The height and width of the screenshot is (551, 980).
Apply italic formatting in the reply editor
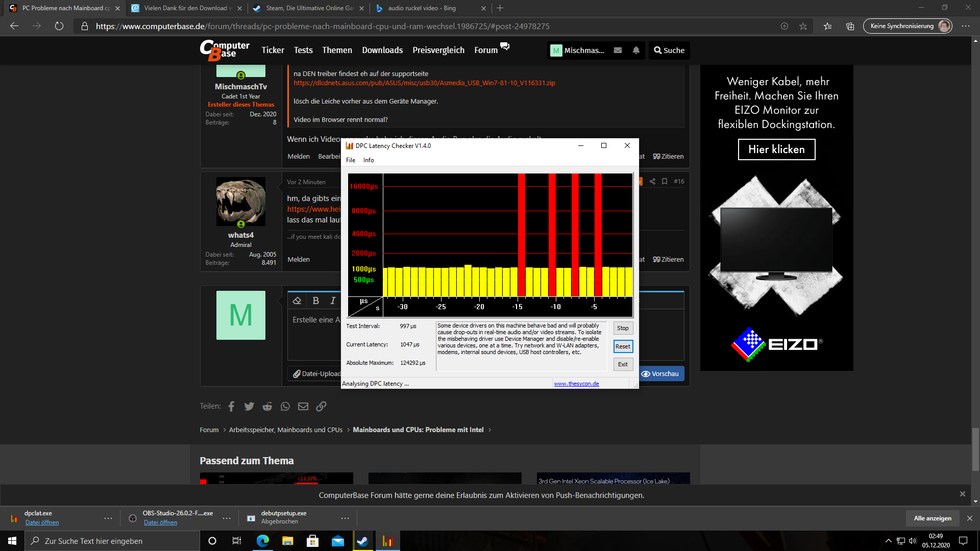point(332,300)
